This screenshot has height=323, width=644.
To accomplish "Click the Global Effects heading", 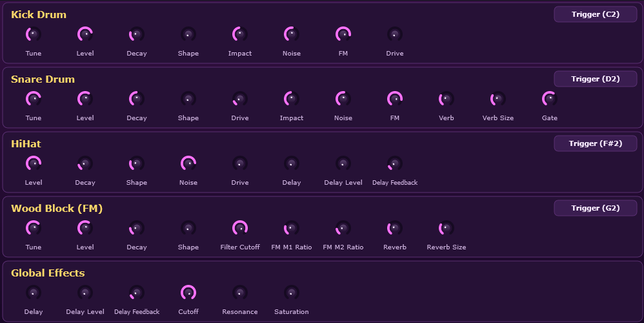I will pos(48,273).
